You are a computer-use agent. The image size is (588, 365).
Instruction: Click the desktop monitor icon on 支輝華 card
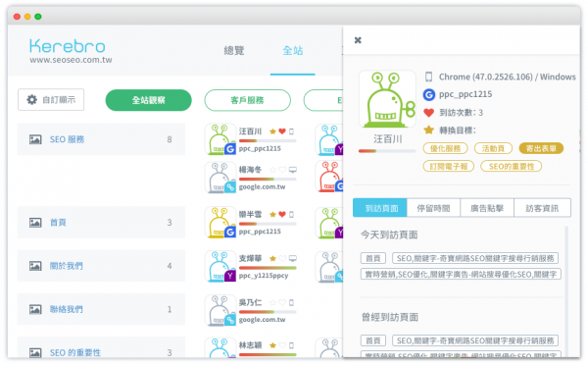tap(292, 258)
